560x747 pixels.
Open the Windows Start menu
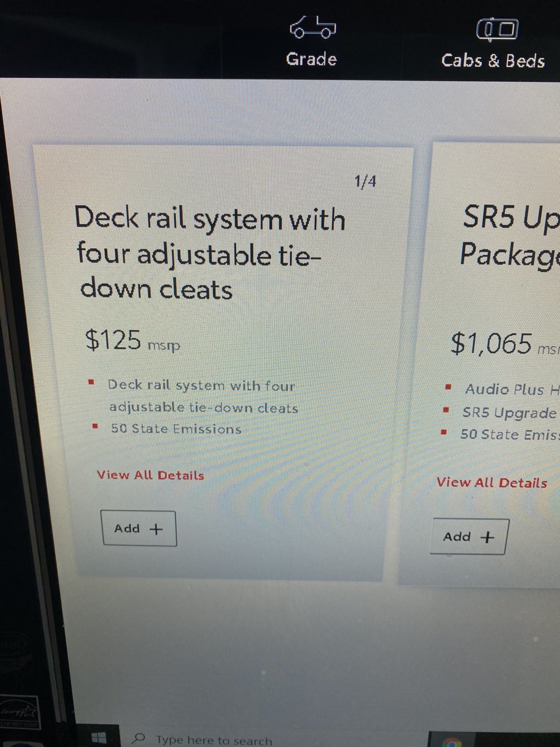[99, 738]
